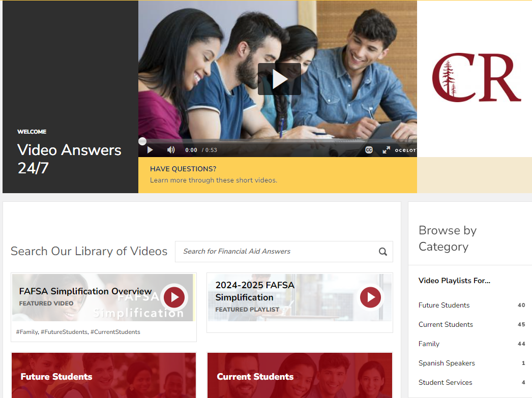Mute the video volume speaker icon
The height and width of the screenshot is (398, 532).
(171, 150)
